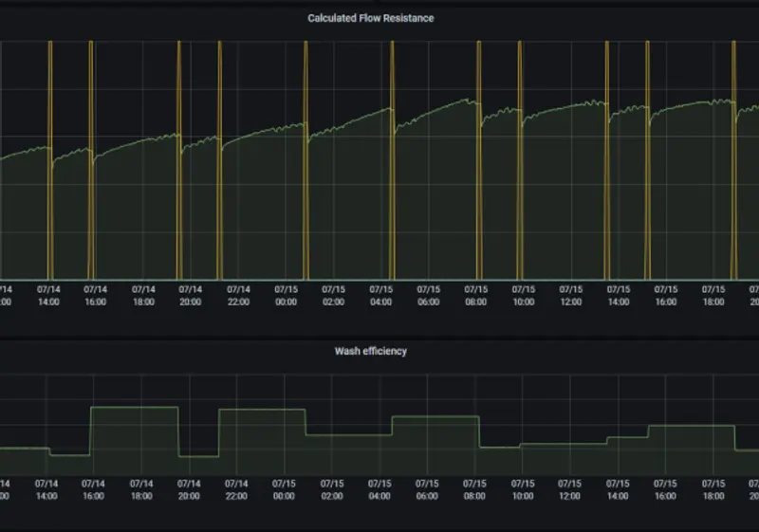Image resolution: width=759 pixels, height=532 pixels.
Task: Click the 07/15 06:00 label in Flow Resistance panel
Action: [x=429, y=296]
